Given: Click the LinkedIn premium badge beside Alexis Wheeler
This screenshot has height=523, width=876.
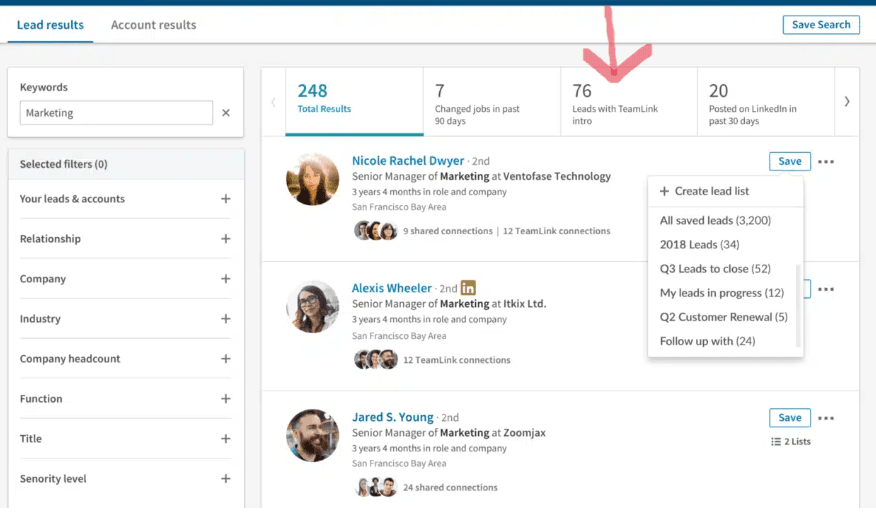Looking at the screenshot, I should pos(468,288).
